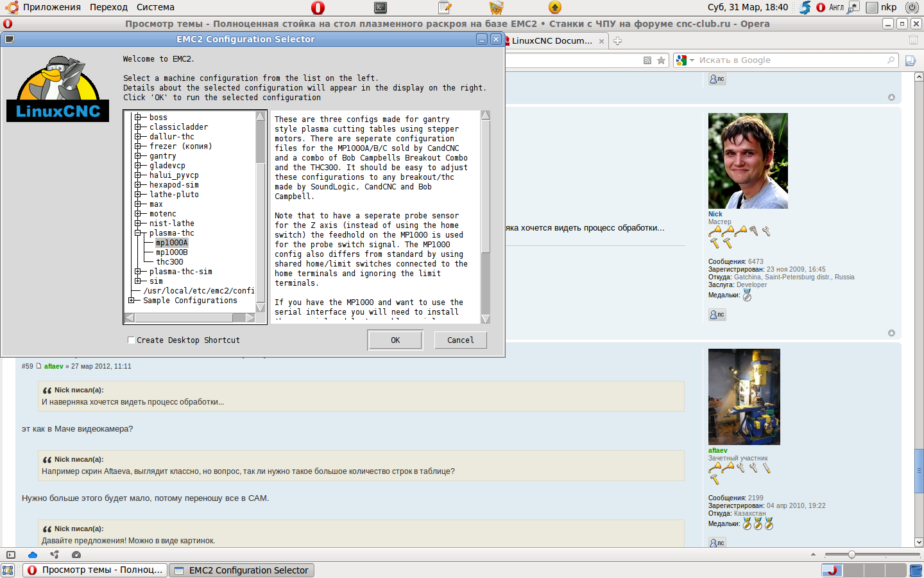Click the RSS feed icon in address bar
Viewport: 924px width, 578px height.
click(x=647, y=60)
